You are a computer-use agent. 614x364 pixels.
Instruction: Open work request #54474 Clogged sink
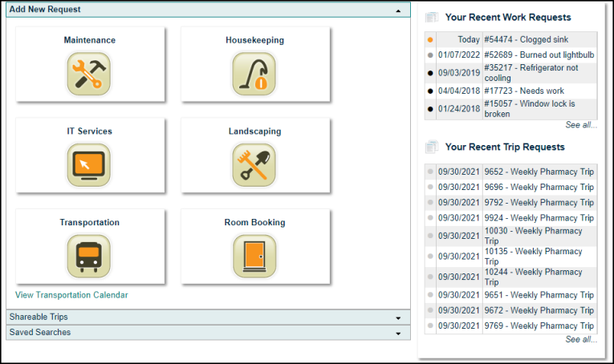(527, 39)
